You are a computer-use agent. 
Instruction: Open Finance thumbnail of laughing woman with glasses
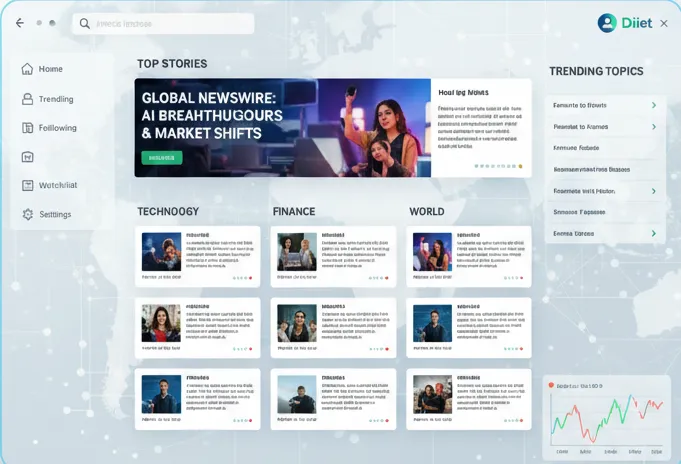(297, 323)
